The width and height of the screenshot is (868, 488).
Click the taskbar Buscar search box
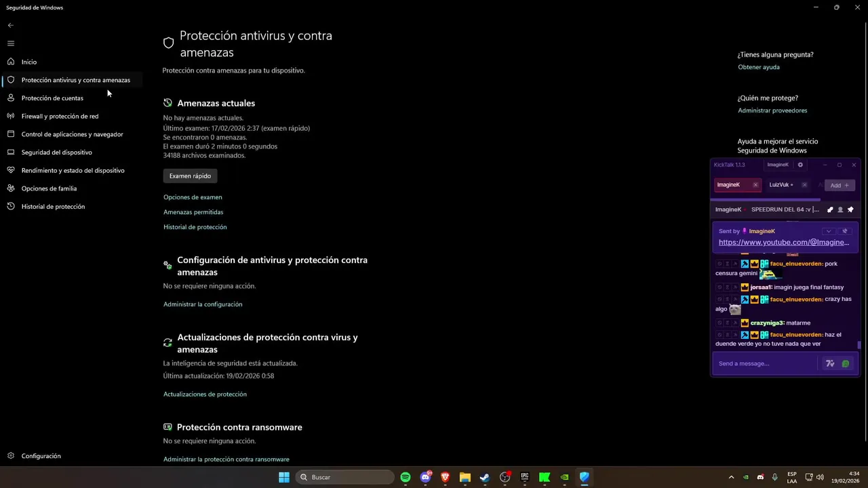(345, 477)
